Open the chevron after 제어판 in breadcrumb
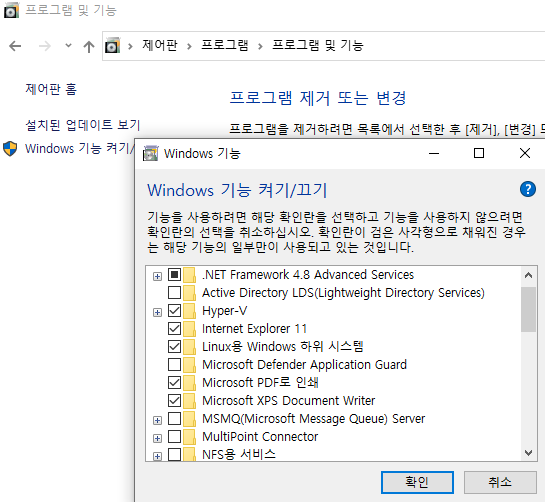Image resolution: width=545 pixels, height=502 pixels. (189, 46)
